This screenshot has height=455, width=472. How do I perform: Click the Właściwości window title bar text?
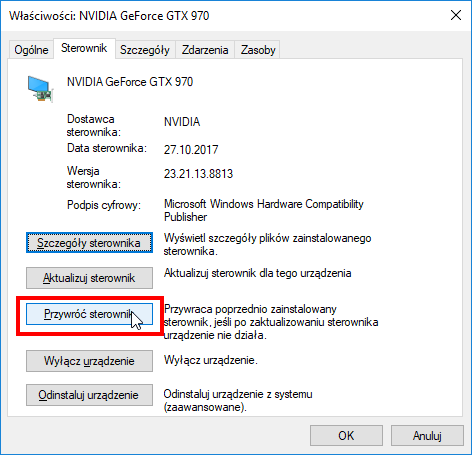tap(109, 16)
